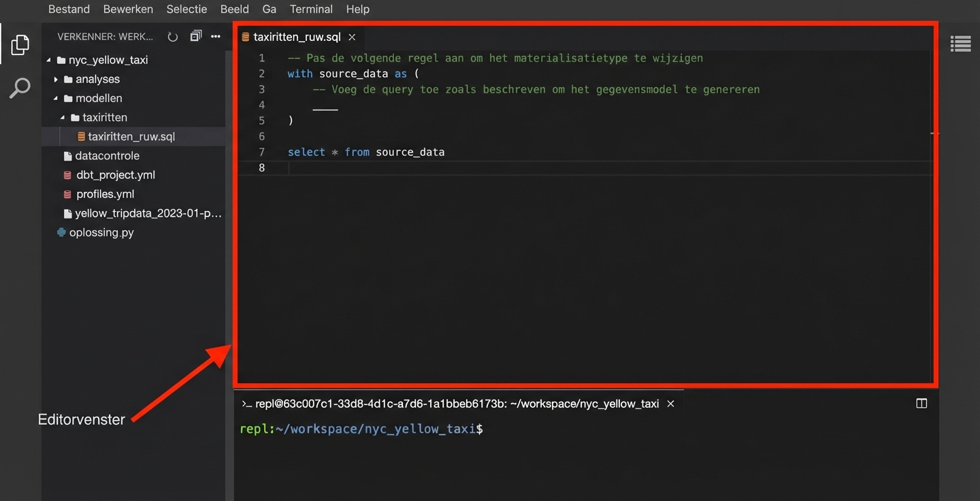Open the Explorer view in the activity bar
Viewport: 980px width, 501px height.
(20, 44)
